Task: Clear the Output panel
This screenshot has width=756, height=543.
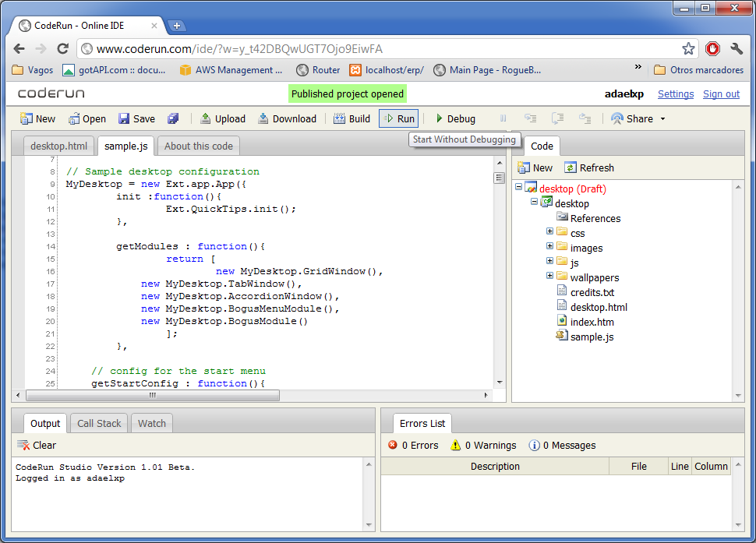Action: 37,445
